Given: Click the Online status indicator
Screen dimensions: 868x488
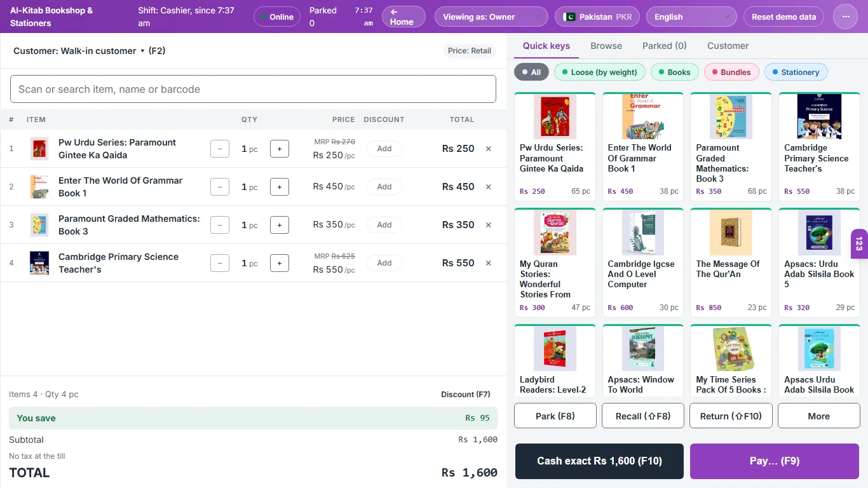Looking at the screenshot, I should pos(277,17).
